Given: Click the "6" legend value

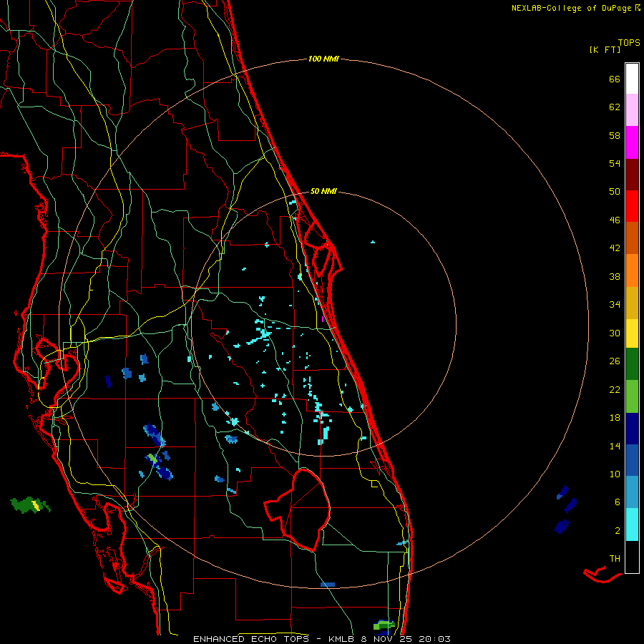Looking at the screenshot, I should [618, 502].
